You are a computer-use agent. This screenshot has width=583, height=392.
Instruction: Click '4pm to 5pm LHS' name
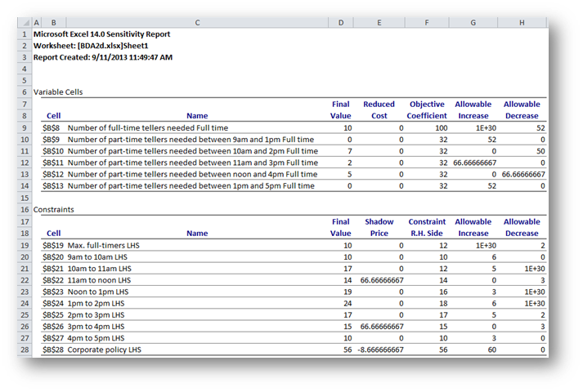click(x=96, y=338)
